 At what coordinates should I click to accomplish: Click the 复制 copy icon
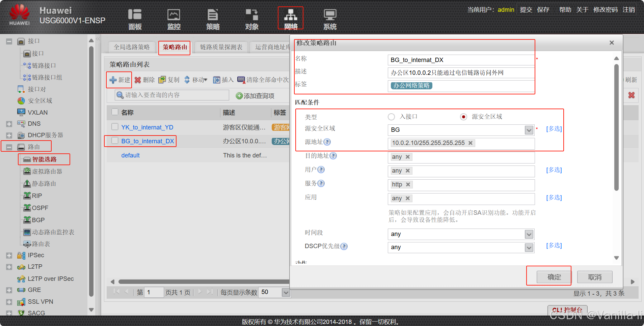pyautogui.click(x=162, y=80)
